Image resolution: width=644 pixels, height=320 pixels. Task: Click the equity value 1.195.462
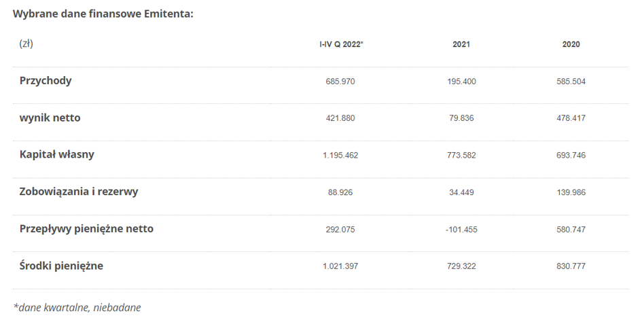[340, 155]
